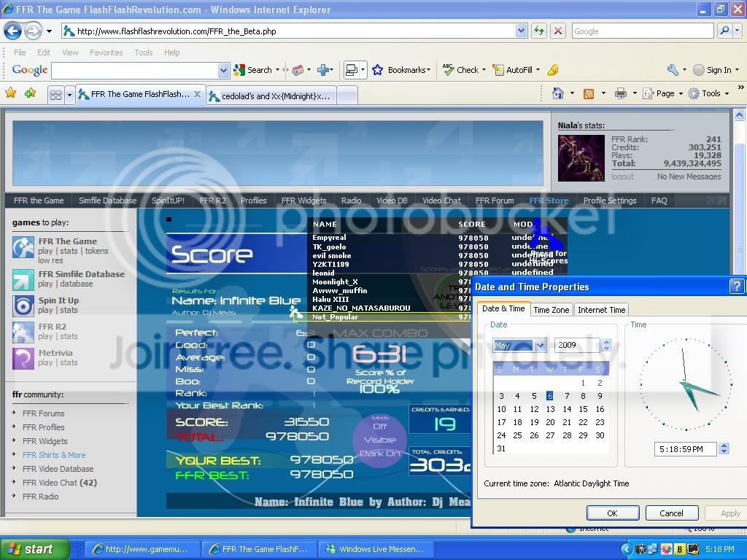Switch to the Time Zone tab

pyautogui.click(x=551, y=310)
